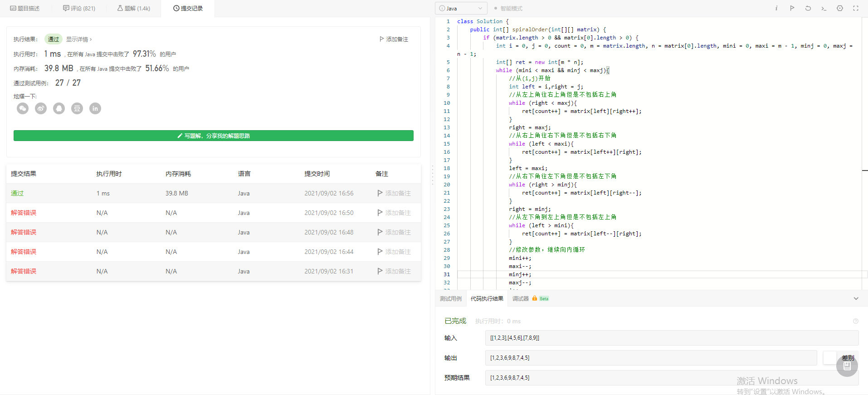Click the 预期结果 expected field
The image size is (868, 395).
[672, 378]
